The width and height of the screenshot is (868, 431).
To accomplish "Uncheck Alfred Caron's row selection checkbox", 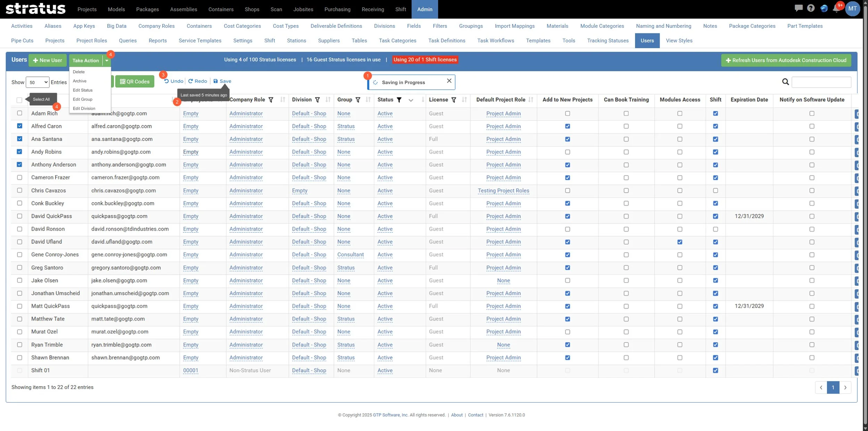I will [x=19, y=126].
